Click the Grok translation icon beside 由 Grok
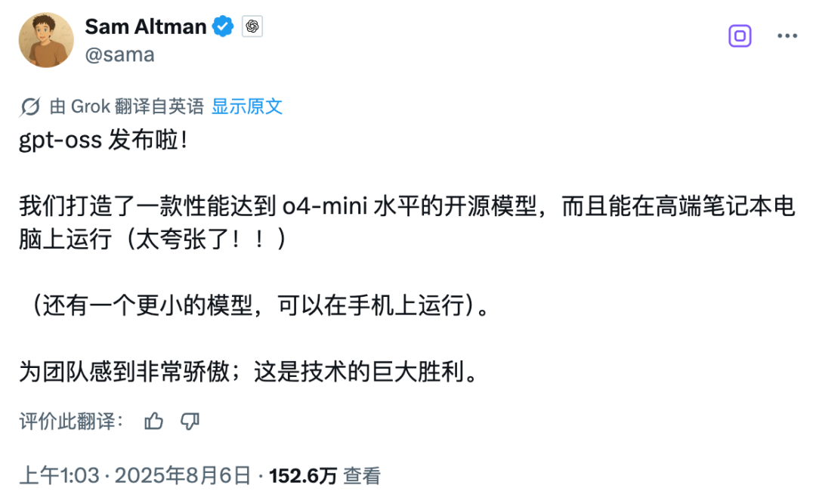Image resolution: width=816 pixels, height=504 pixels. point(30,107)
